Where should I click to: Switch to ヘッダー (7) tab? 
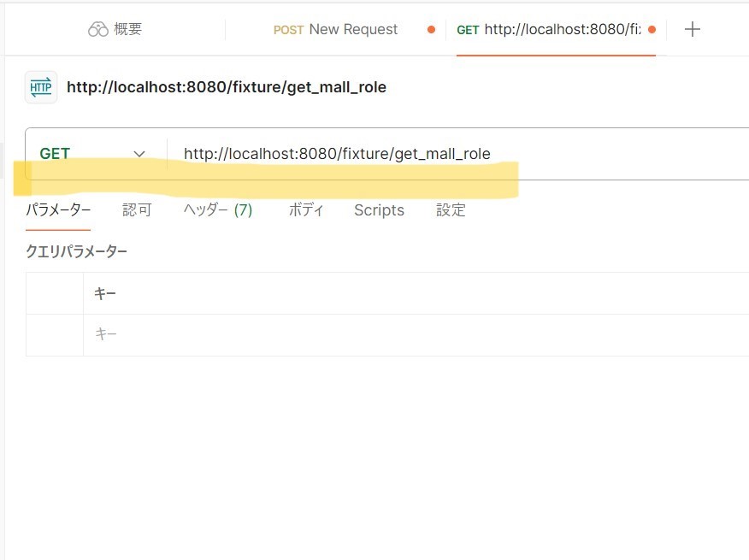pos(218,210)
